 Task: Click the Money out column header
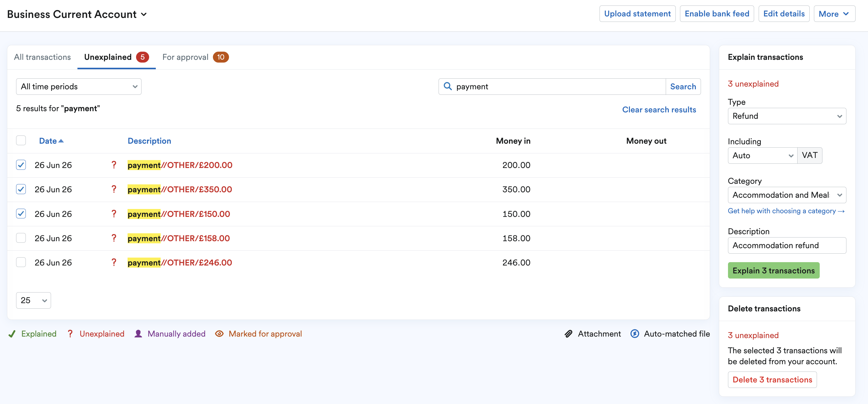click(646, 141)
